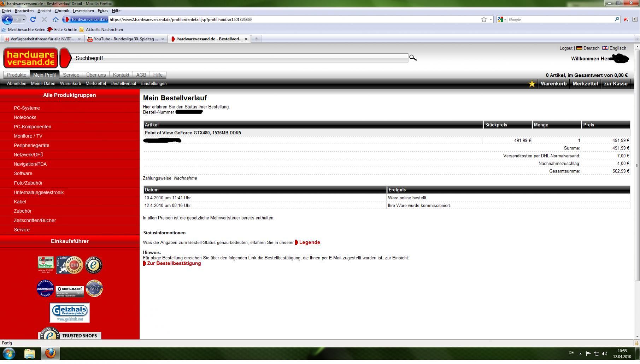Go back with the Firefox back arrow
This screenshot has height=364, width=640.
[x=7, y=19]
